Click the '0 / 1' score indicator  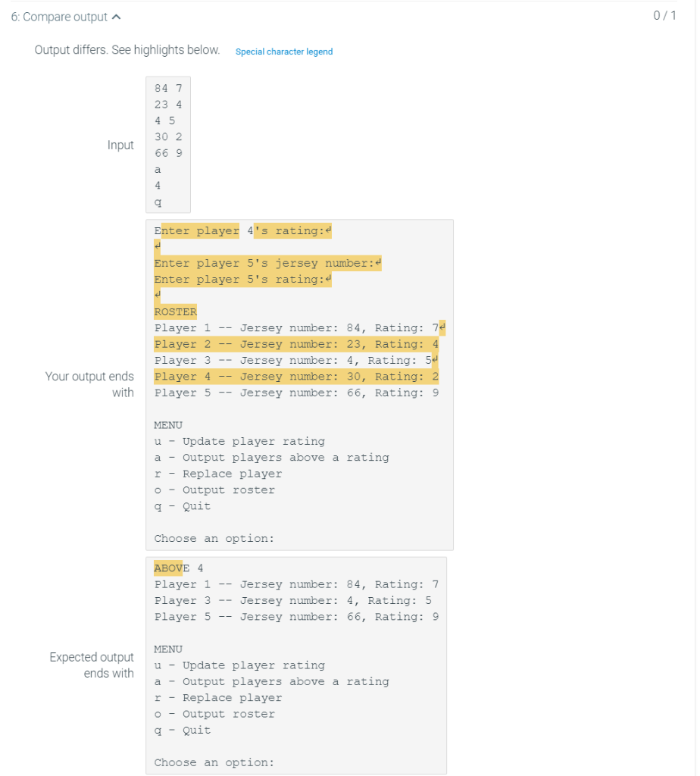(664, 16)
